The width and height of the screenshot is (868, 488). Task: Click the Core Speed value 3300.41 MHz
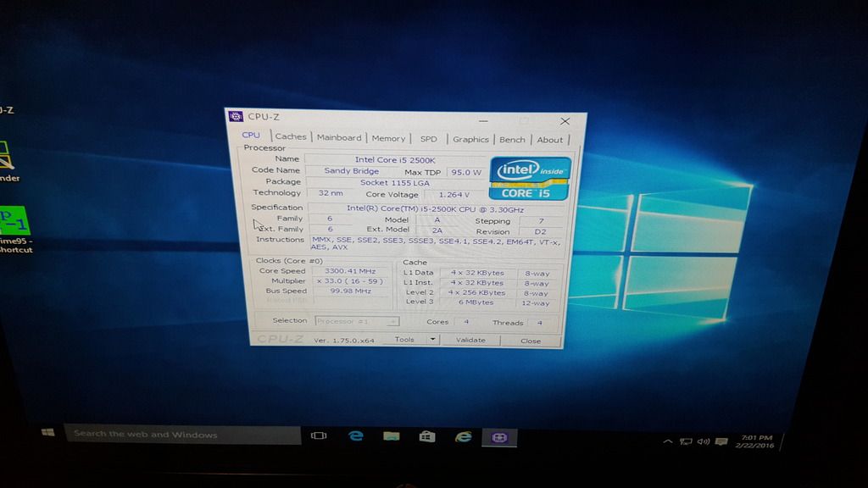tap(350, 271)
